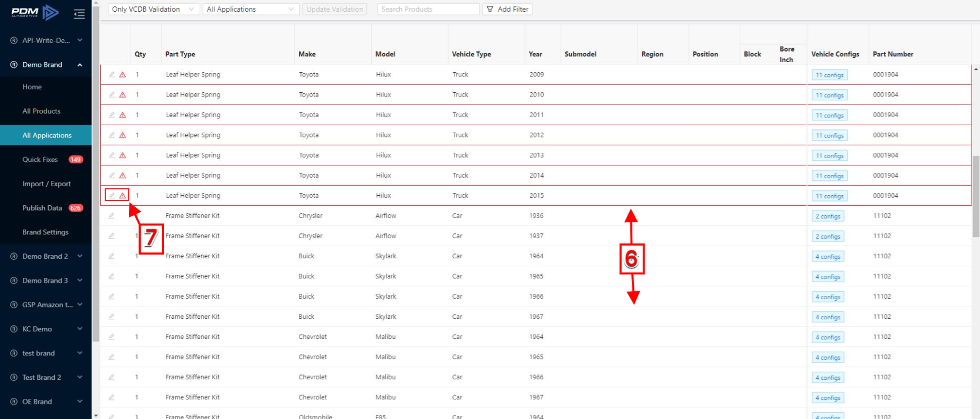Click the Submodel column header
The width and height of the screenshot is (980, 419).
click(x=580, y=54)
